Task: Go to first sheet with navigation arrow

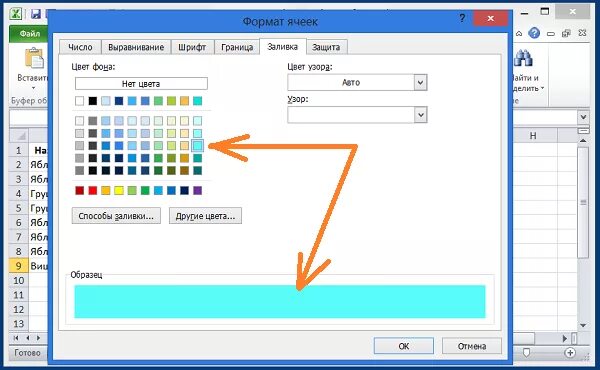Action: 16,338
